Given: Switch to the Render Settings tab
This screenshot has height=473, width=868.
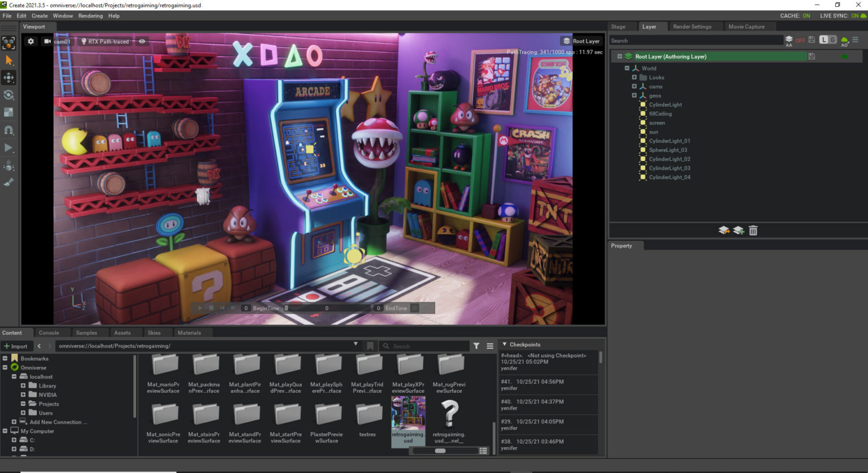Looking at the screenshot, I should tap(693, 26).
